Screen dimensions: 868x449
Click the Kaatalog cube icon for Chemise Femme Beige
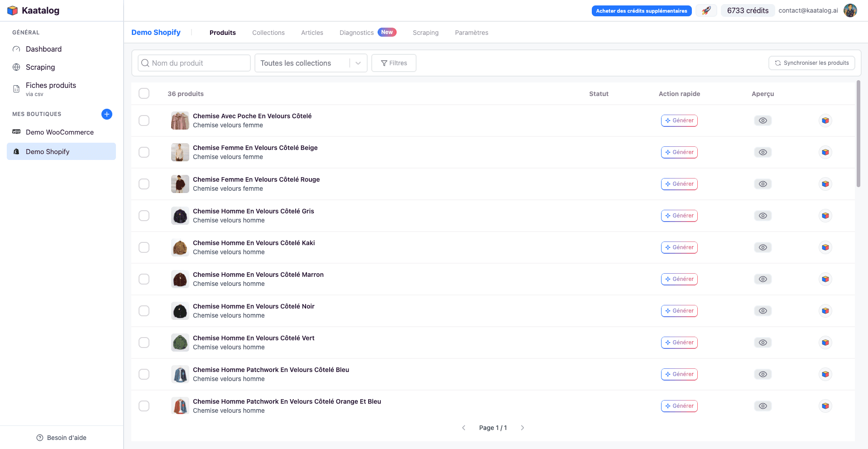(x=825, y=152)
